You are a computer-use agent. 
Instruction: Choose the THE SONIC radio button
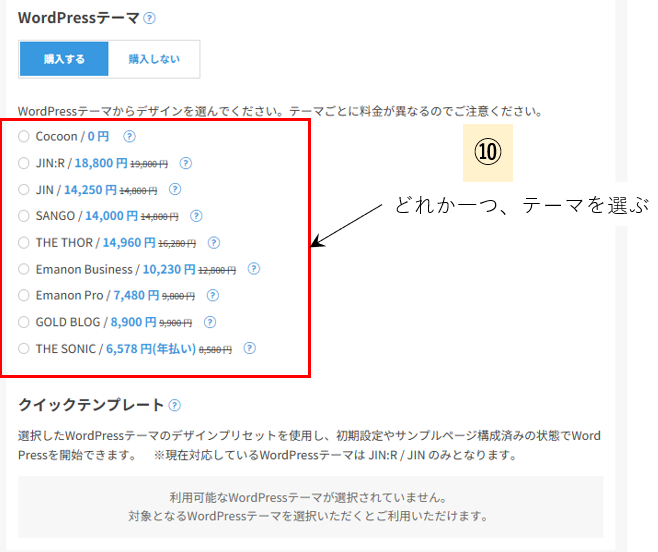click(x=24, y=348)
